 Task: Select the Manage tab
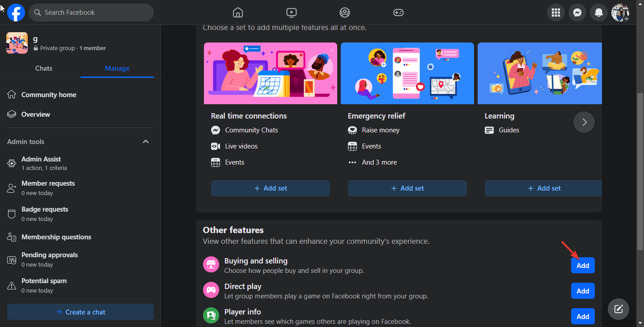(x=117, y=68)
